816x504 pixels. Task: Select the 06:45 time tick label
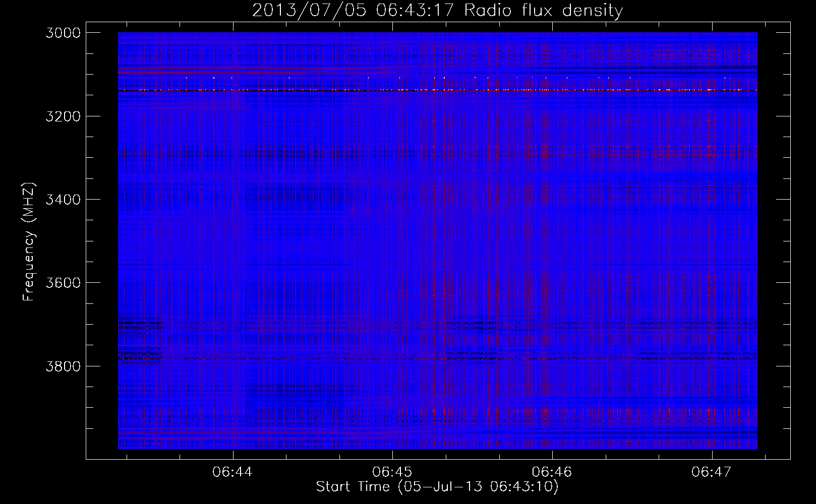tap(392, 472)
